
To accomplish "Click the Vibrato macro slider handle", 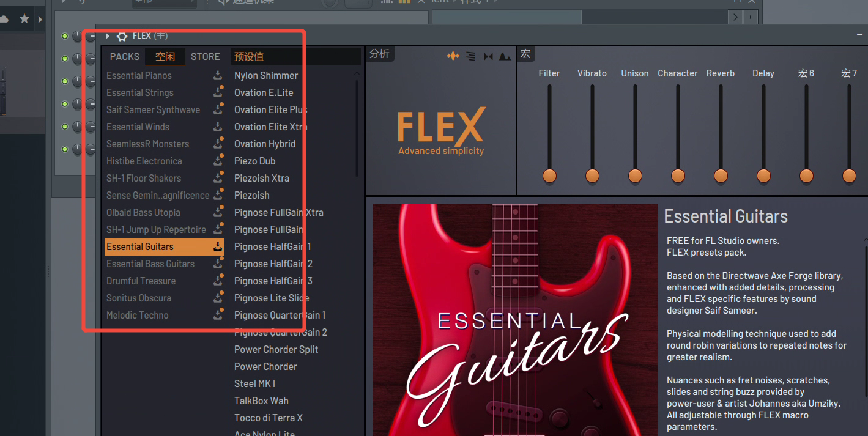I will click(592, 176).
